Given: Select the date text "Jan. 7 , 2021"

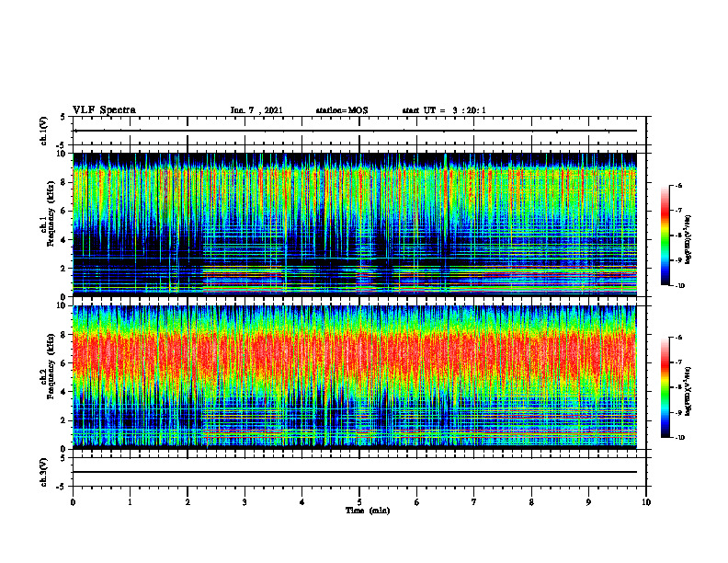Looking at the screenshot, I should click(256, 110).
